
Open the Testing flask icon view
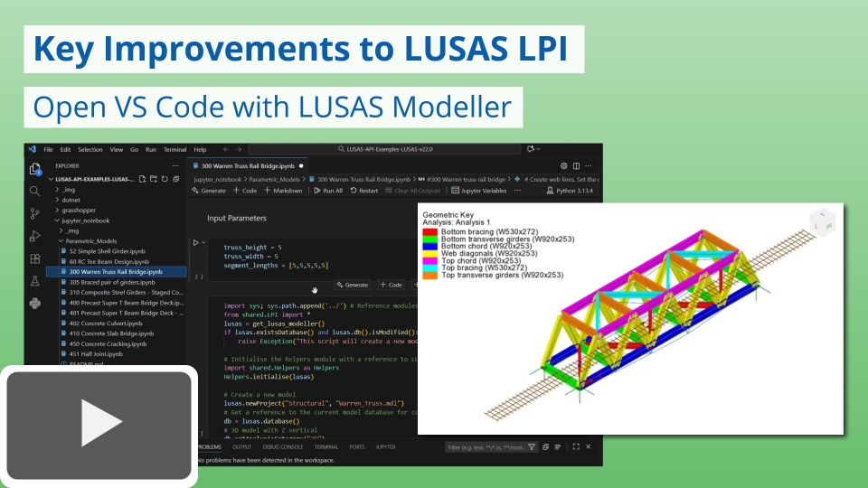click(x=34, y=282)
